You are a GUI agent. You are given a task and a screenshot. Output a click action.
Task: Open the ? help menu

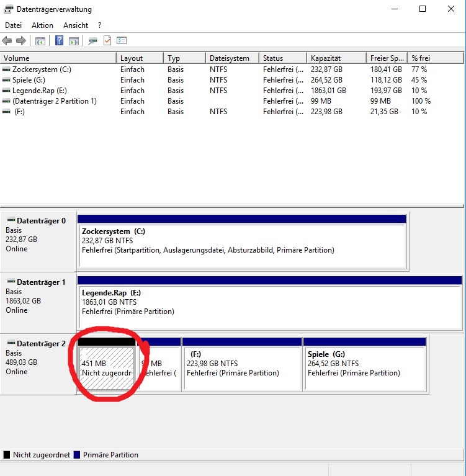click(x=99, y=25)
